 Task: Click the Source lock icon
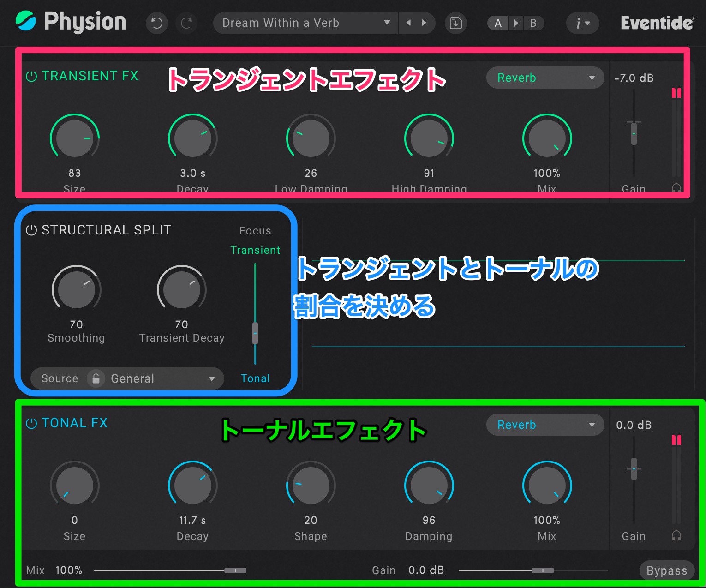[x=96, y=378]
